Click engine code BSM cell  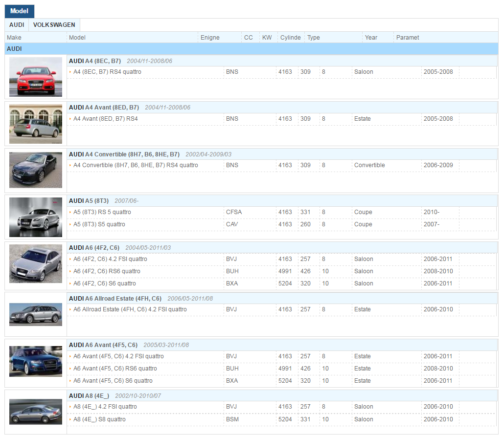pos(232,419)
